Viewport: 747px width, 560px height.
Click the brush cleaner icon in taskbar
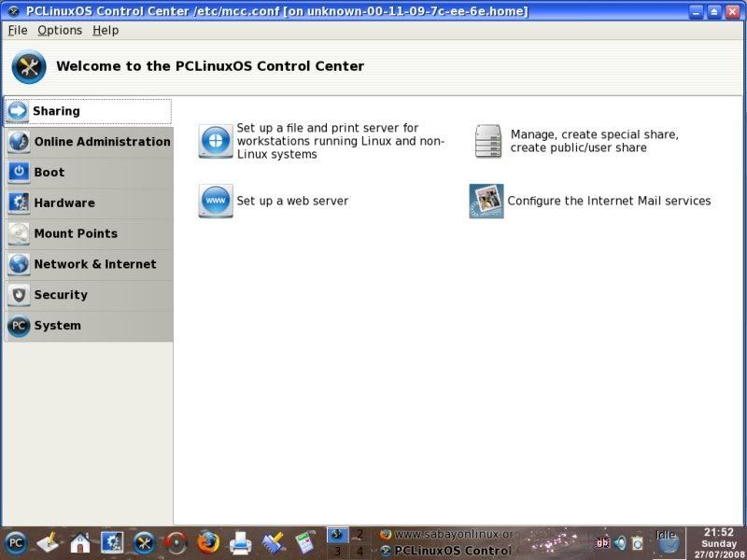(x=274, y=543)
